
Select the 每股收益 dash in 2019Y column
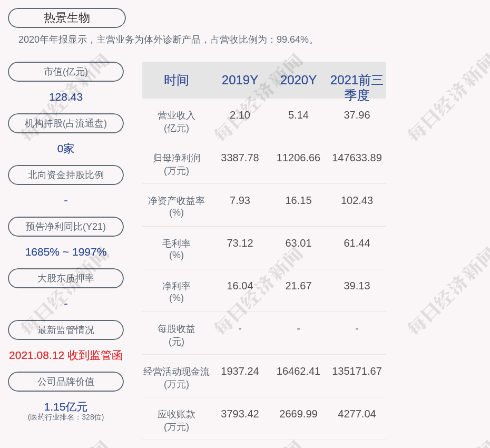[x=240, y=329]
